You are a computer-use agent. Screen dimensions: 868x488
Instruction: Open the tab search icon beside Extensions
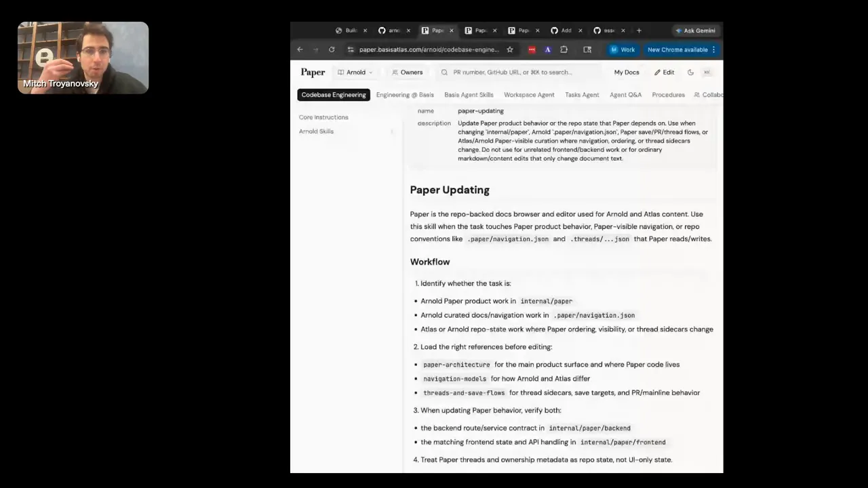click(587, 49)
